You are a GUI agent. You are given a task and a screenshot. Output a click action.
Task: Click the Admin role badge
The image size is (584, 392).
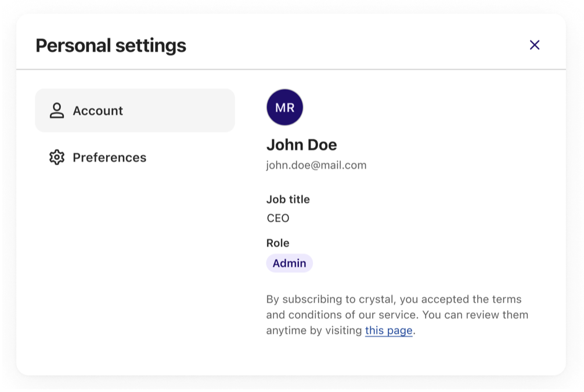click(x=289, y=263)
